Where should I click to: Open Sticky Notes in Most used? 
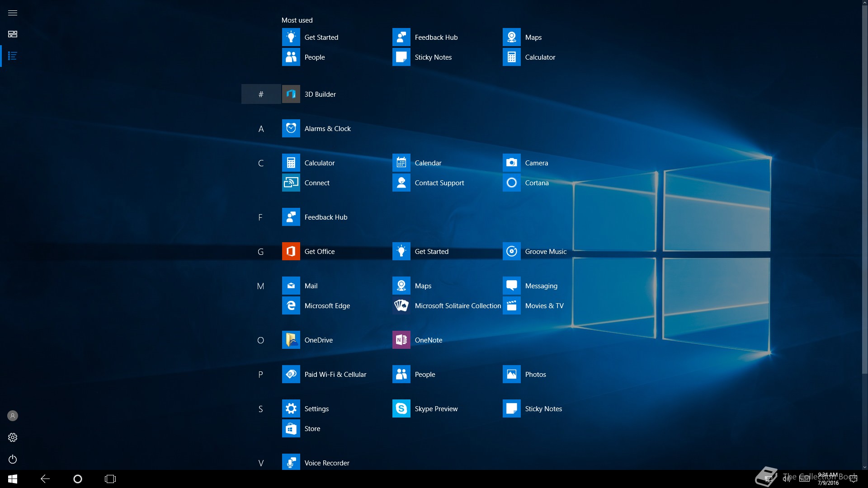tap(422, 57)
